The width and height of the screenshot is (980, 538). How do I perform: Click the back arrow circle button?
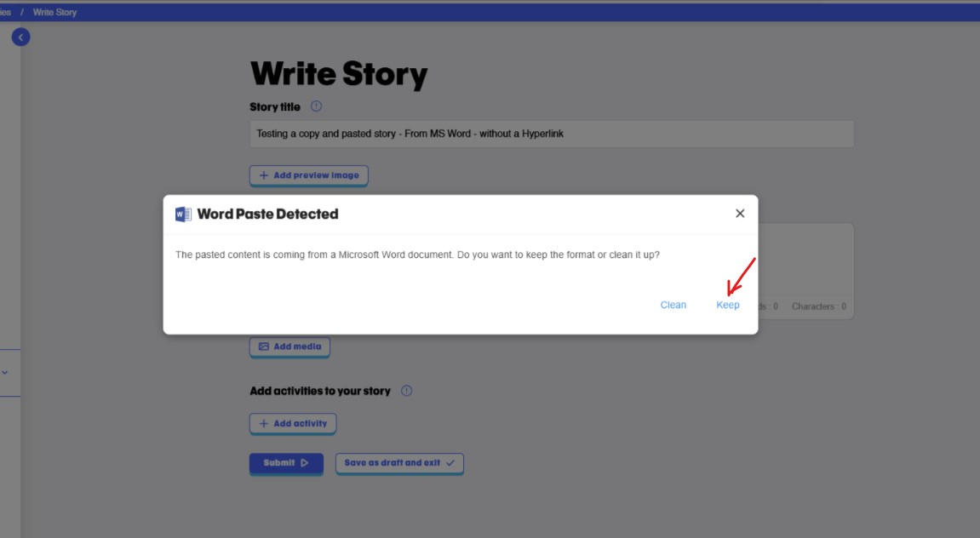(20, 37)
